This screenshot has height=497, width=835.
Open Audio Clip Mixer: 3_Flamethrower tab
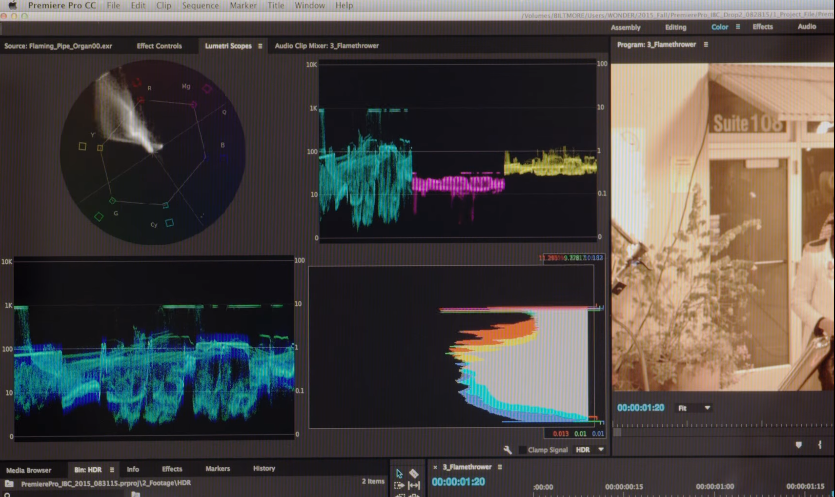326,46
